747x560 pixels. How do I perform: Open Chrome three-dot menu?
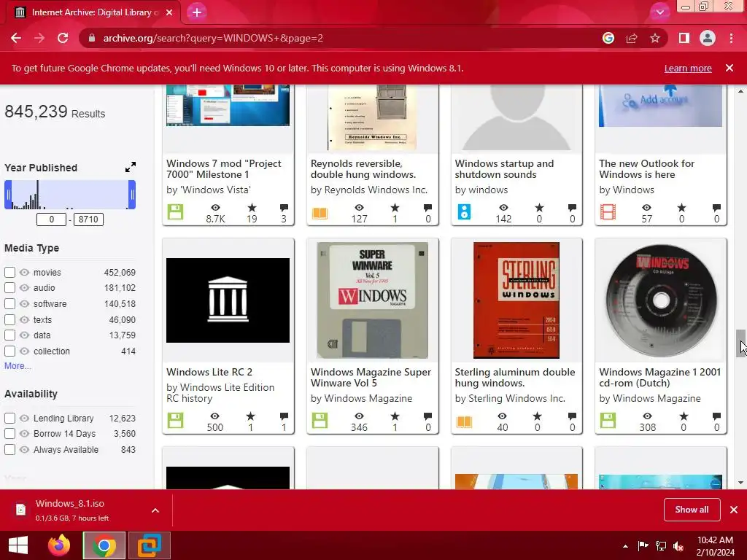tap(731, 38)
